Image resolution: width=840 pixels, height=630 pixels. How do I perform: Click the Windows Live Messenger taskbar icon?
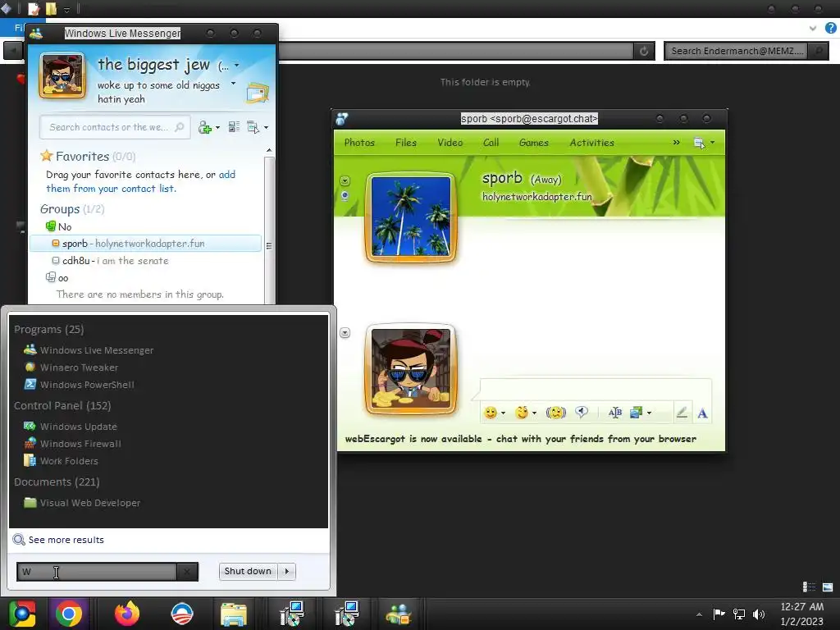click(399, 614)
